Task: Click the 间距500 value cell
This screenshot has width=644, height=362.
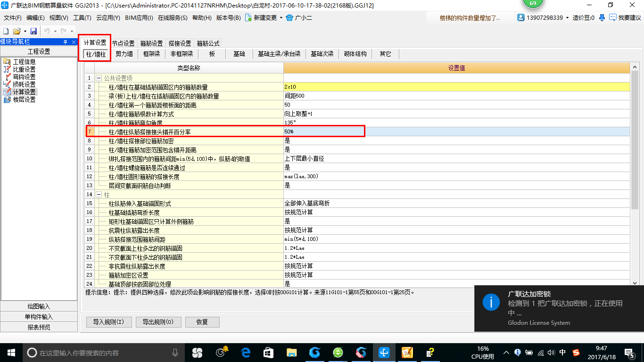Action: (x=456, y=96)
